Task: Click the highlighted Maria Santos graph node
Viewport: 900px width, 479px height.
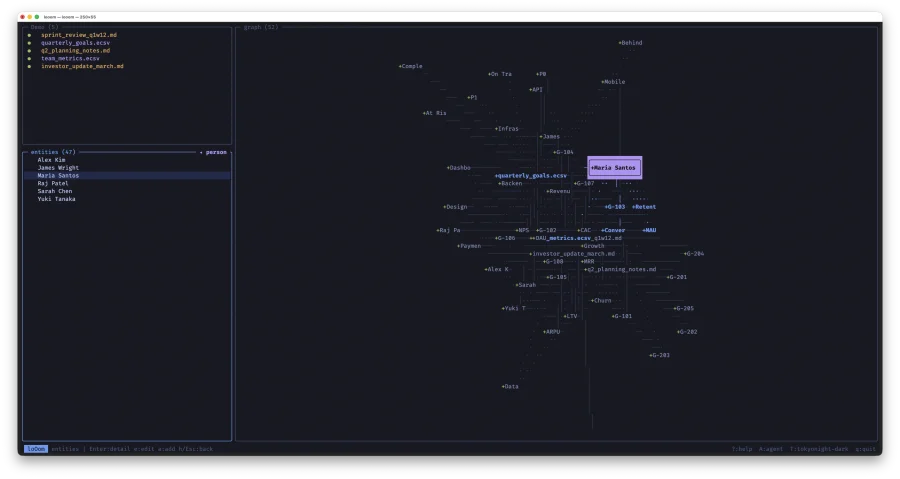Action: pyautogui.click(x=614, y=168)
